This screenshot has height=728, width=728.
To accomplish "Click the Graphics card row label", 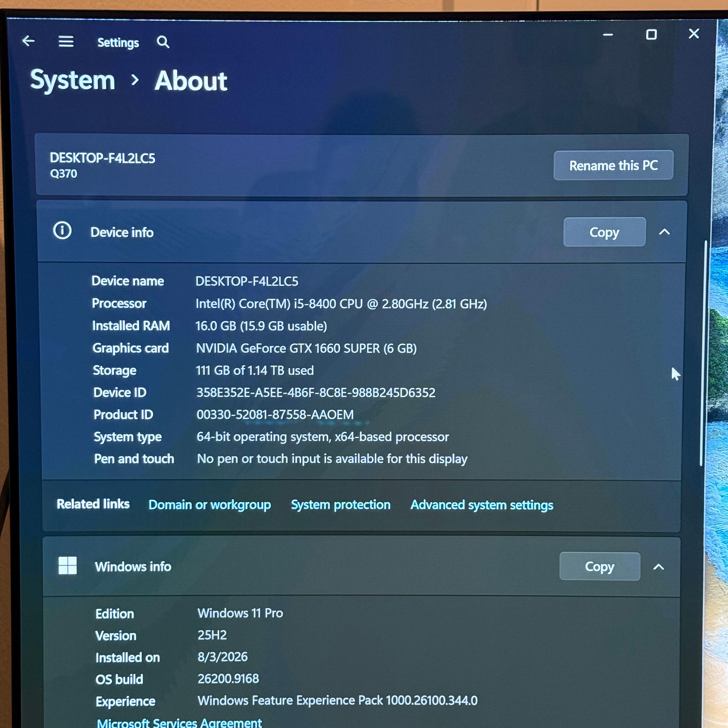I will coord(130,348).
